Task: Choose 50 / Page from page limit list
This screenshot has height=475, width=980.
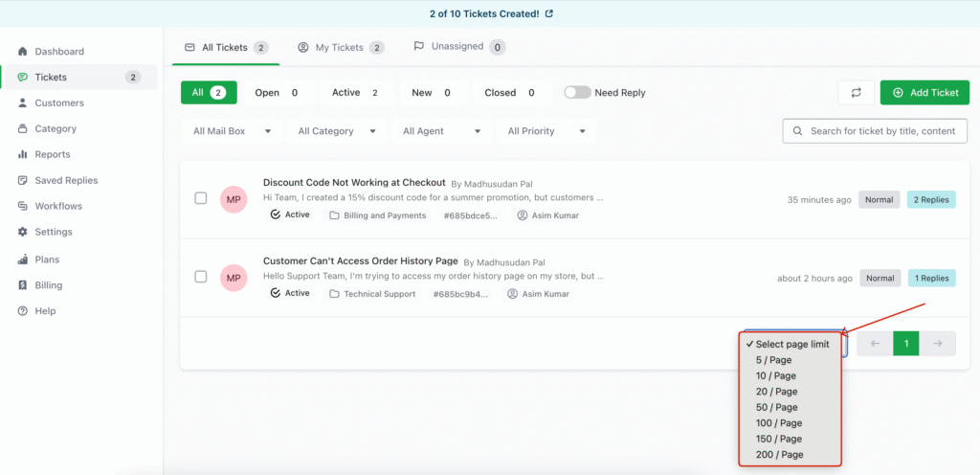Action: click(x=776, y=407)
